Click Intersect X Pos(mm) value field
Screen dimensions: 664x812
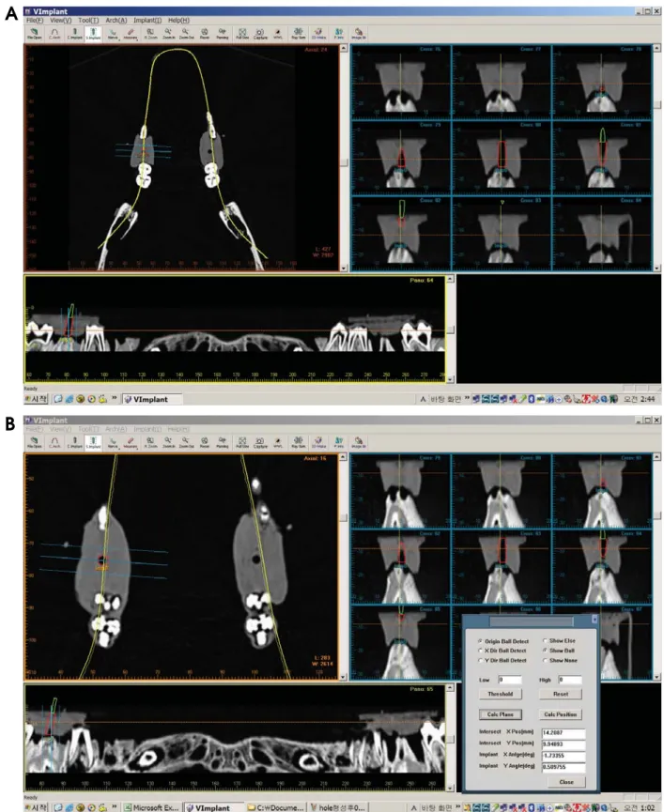point(564,733)
